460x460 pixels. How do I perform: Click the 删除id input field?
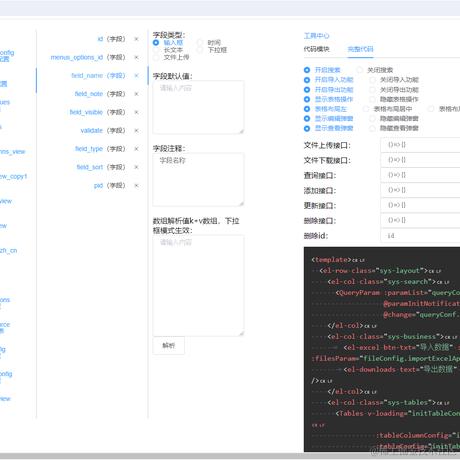[x=420, y=235]
